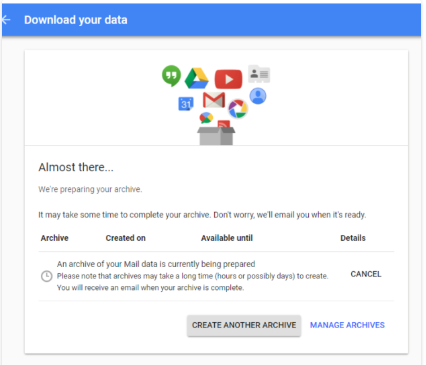Click the Gmail envelope icon
The width and height of the screenshot is (426, 365).
214,100
